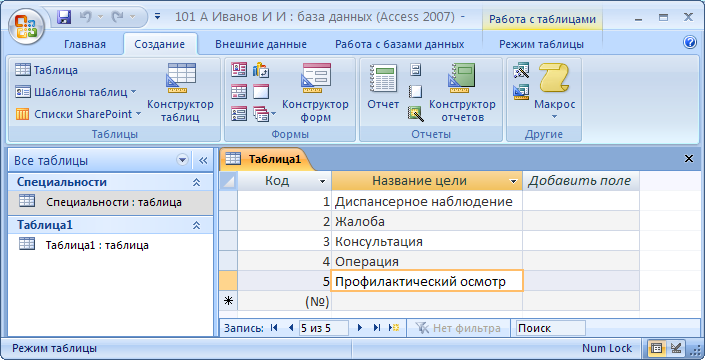This screenshot has height=360, width=705.
Task: Create a blank form
Action: click(261, 92)
